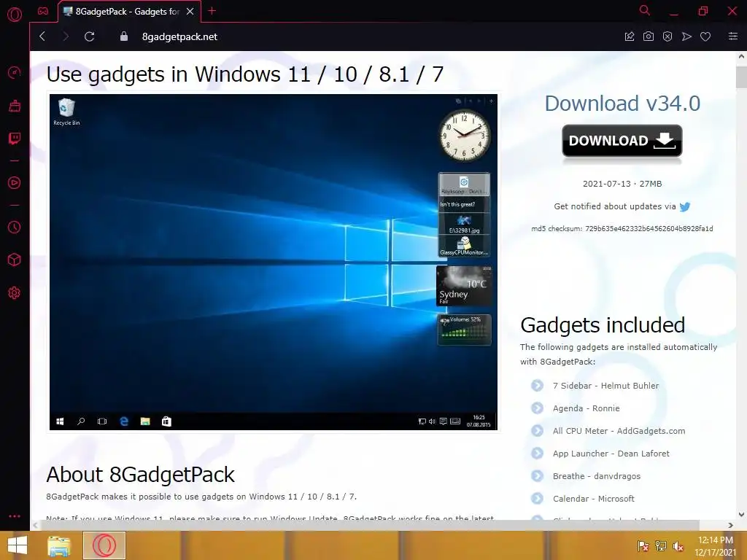Click the 2021-07-13 · 27MB text
Screen dimensions: 747x560
622,184
